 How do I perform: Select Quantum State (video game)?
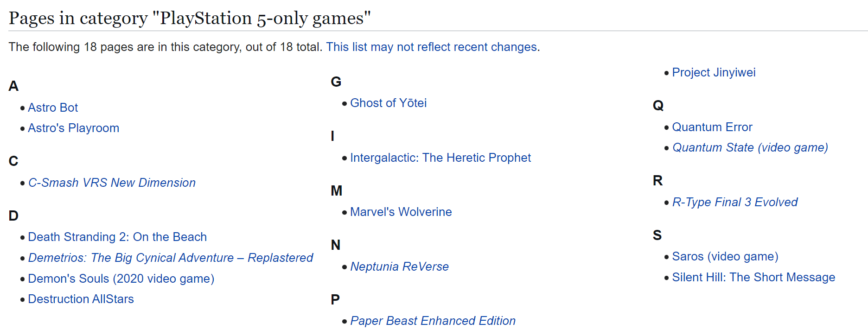750,147
